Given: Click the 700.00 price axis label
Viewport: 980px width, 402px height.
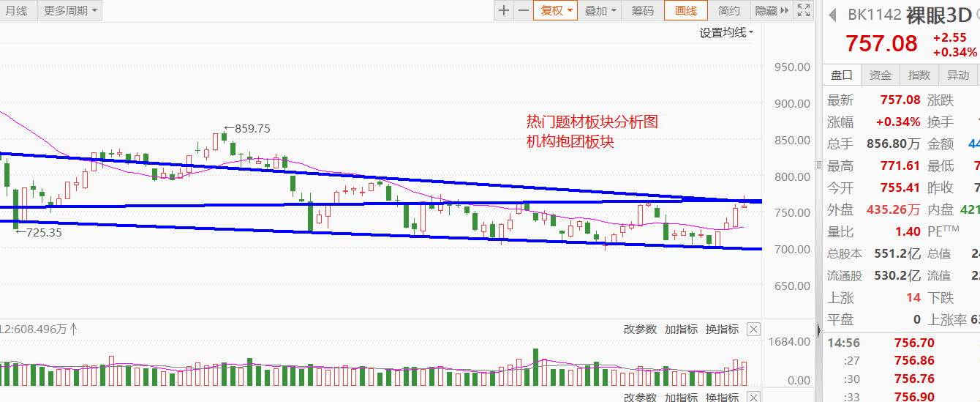Looking at the screenshot, I should pos(792,249).
